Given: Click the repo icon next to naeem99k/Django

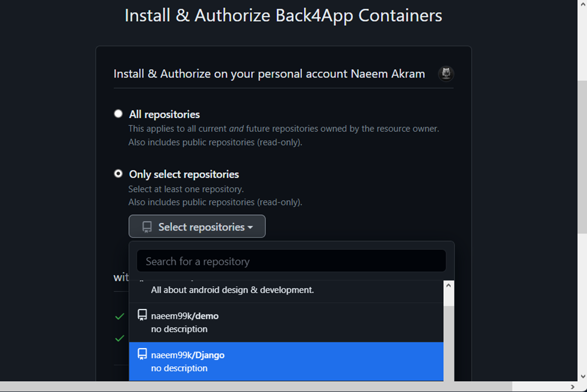Looking at the screenshot, I should tap(142, 355).
